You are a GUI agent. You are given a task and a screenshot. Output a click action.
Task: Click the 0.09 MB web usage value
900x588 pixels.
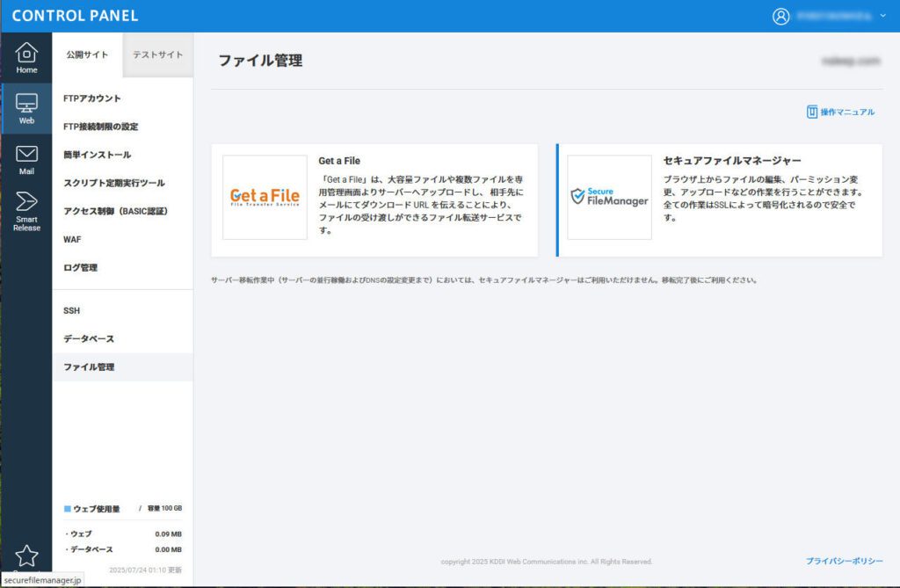click(168, 534)
